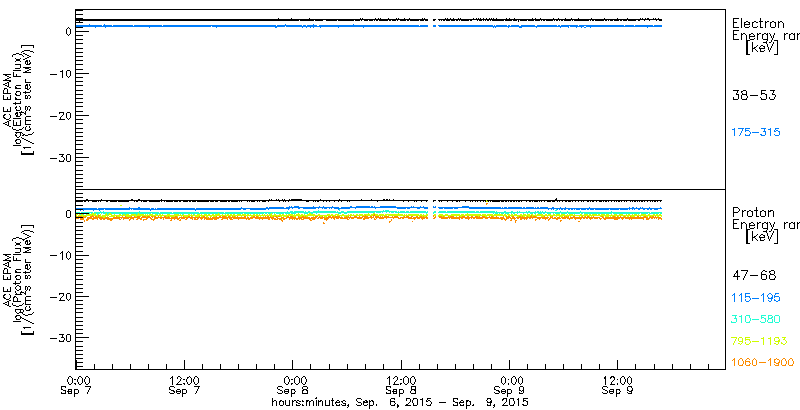Image resolution: width=800 pixels, height=410 pixels.
Task: Click the ACE EPAM proton flux axis title
Action: coord(19,279)
